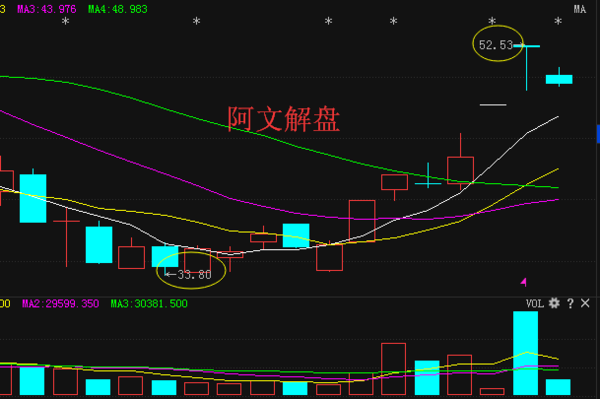The width and height of the screenshot is (600, 399).
Task: Select the volume MA2:29599.350 legend
Action: pyautogui.click(x=60, y=304)
